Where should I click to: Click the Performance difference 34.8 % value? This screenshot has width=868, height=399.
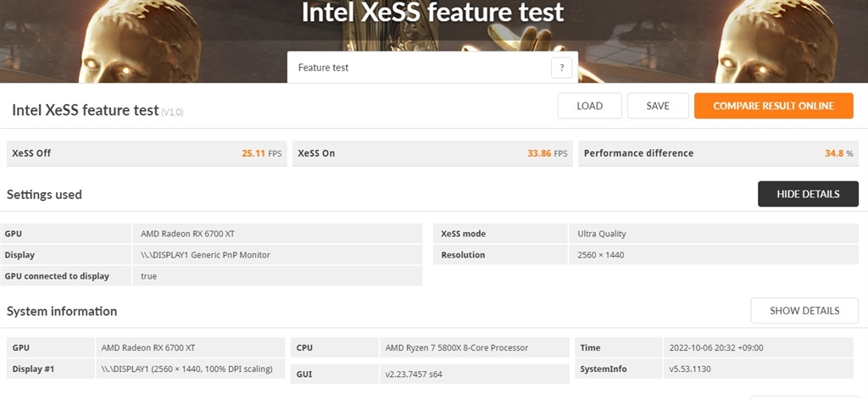point(834,153)
